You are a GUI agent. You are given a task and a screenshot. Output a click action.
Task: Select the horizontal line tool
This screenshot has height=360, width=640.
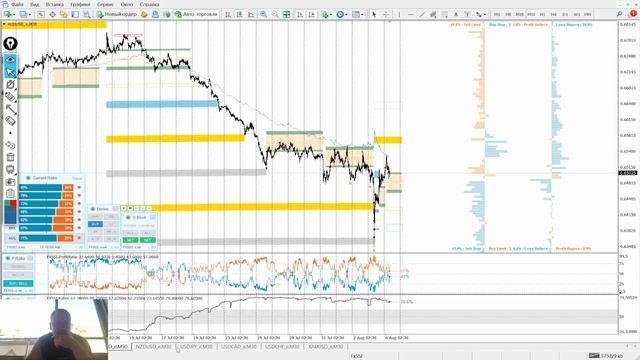pyautogui.click(x=410, y=14)
